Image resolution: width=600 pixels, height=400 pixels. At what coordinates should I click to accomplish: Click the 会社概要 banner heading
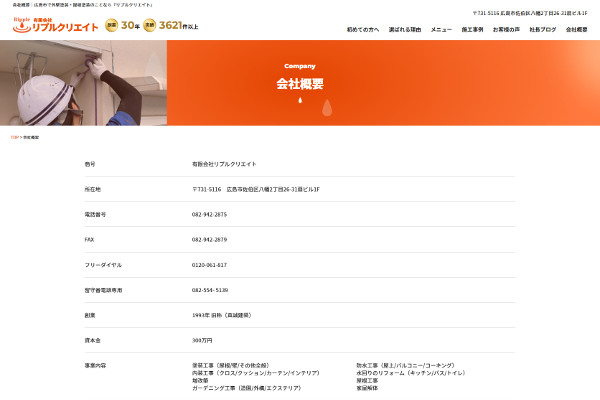(x=300, y=84)
